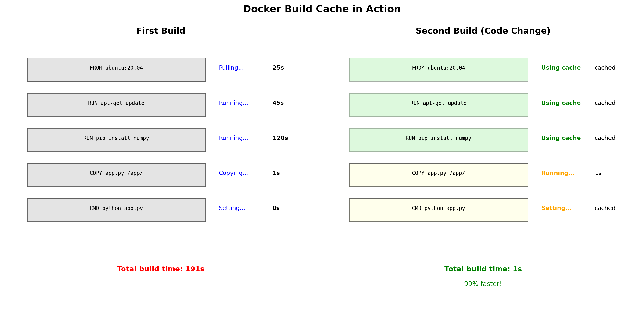The height and width of the screenshot is (320, 644).
Task: Click green cached pip install numpy box
Action: 438,140
